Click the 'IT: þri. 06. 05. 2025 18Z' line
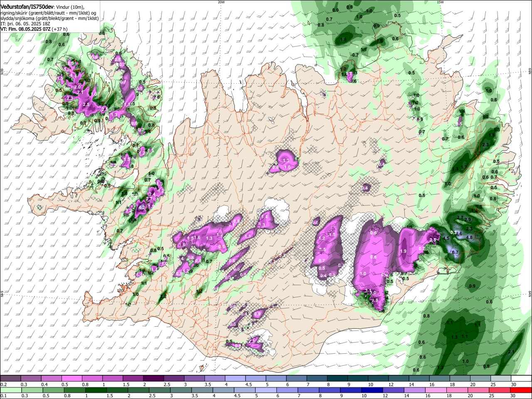 pos(26,24)
